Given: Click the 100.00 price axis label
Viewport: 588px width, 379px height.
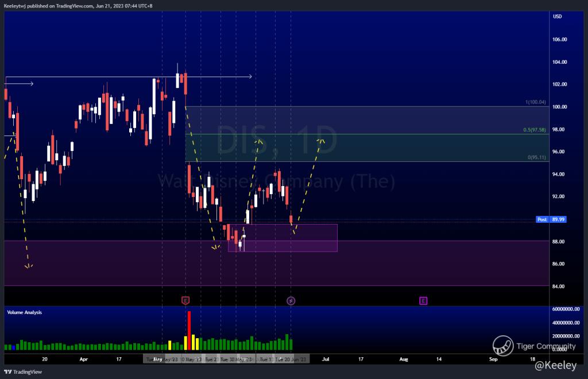Looking at the screenshot, I should tap(559, 107).
